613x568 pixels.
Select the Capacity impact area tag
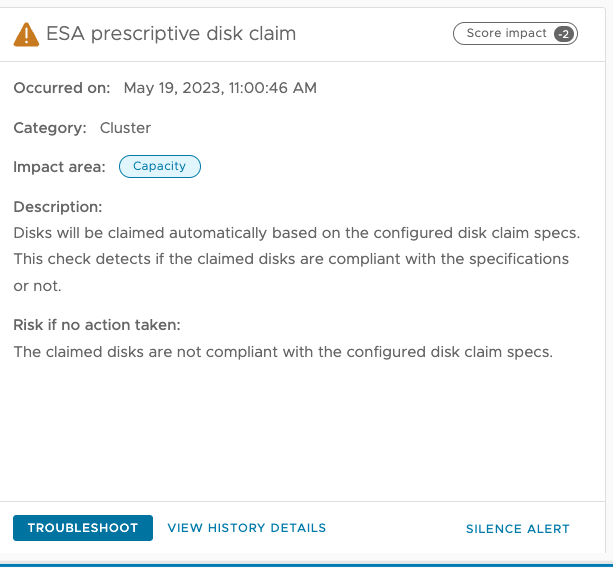(x=160, y=167)
